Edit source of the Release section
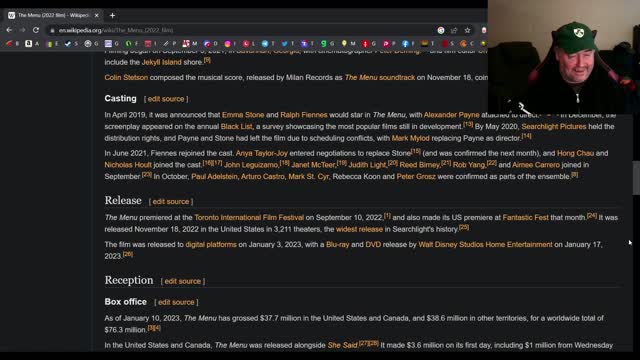This screenshot has width=640, height=360. (x=171, y=202)
